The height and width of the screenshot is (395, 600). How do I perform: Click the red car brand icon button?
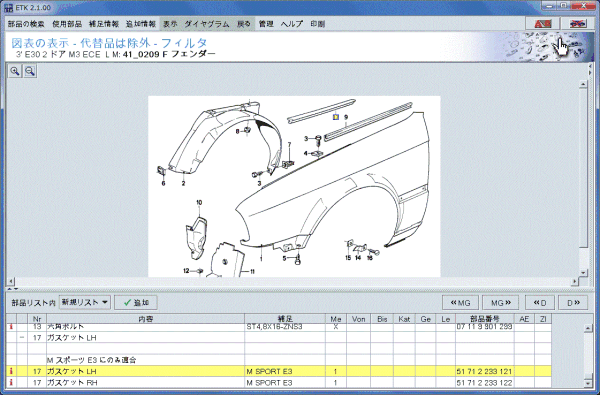coord(543,24)
